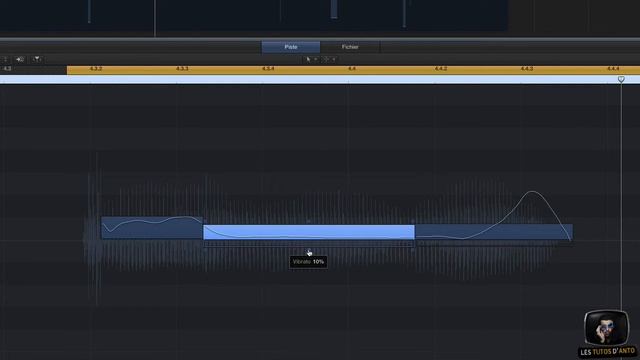Click the light blue audio region header bar

coord(320,80)
